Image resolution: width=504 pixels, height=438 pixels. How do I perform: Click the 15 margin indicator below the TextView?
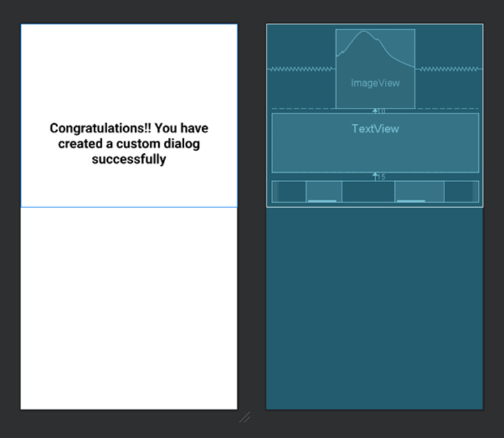[x=379, y=177]
